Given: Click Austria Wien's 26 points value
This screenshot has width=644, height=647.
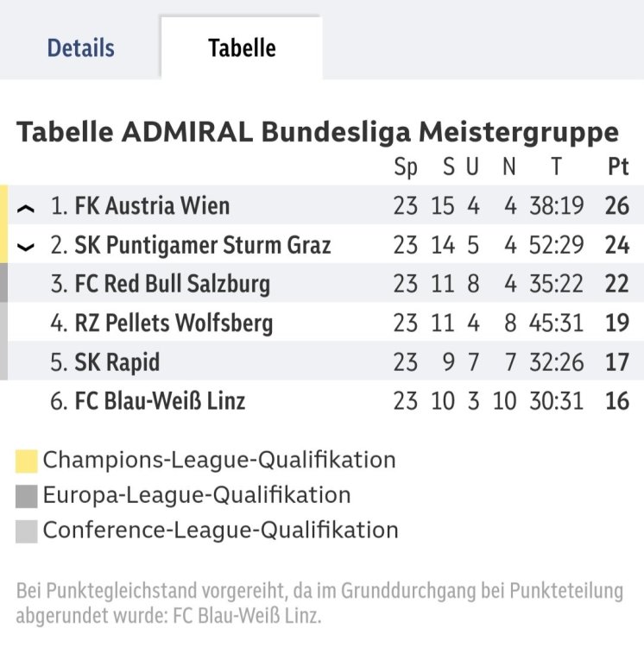Looking at the screenshot, I should [617, 206].
